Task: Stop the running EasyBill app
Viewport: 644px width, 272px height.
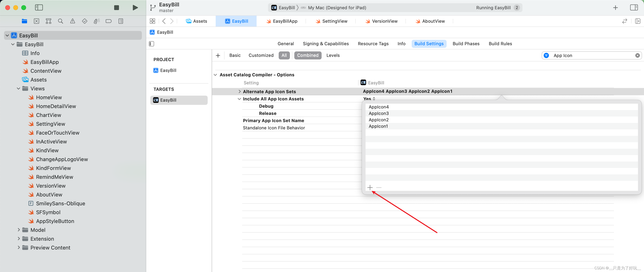Action: pyautogui.click(x=117, y=7)
